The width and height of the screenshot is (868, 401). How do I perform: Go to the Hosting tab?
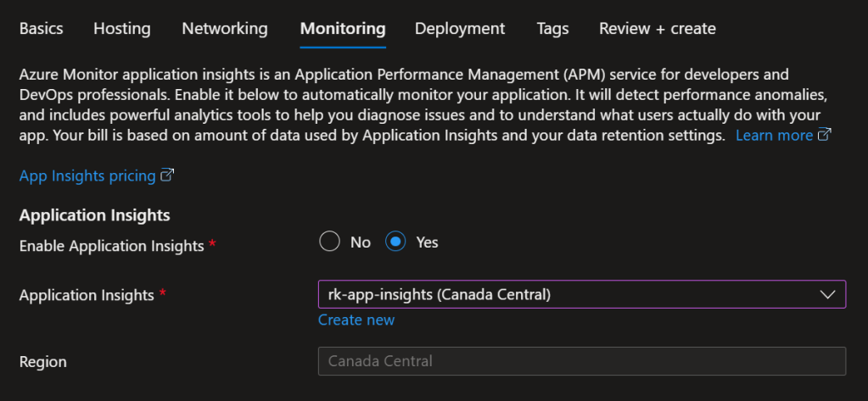[x=122, y=29]
